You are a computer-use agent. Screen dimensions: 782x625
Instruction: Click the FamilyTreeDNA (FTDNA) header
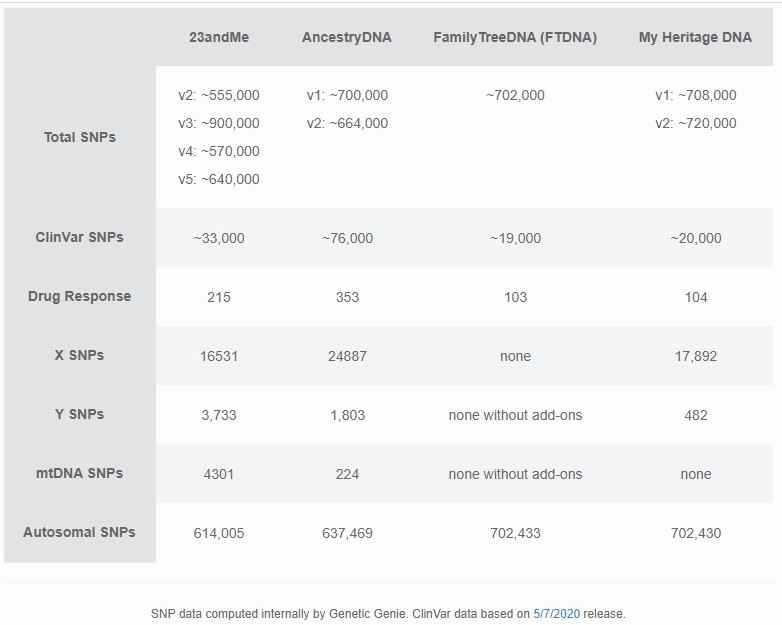pos(515,37)
